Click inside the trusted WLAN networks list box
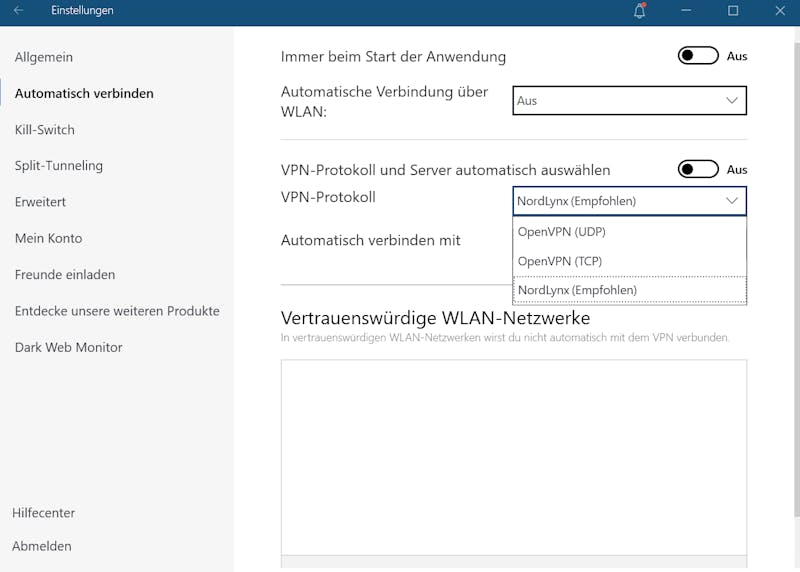 click(514, 458)
